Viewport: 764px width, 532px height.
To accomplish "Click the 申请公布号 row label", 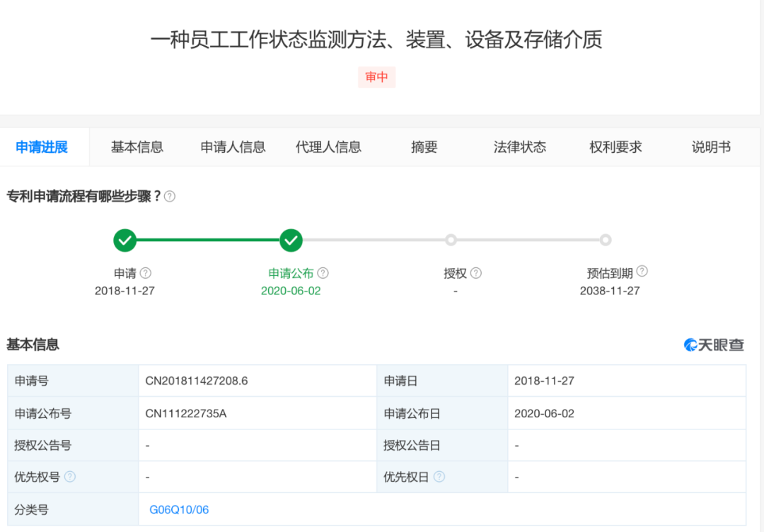I will (43, 414).
